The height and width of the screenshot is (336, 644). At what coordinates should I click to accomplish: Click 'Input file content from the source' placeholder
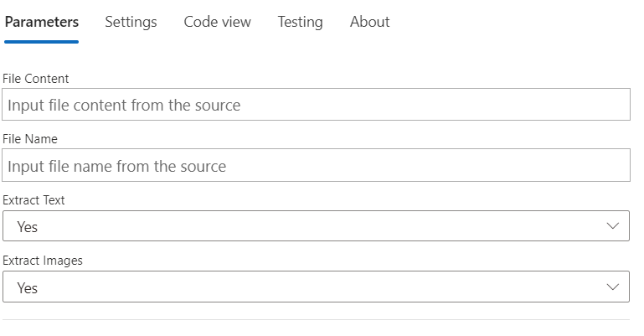(124, 106)
